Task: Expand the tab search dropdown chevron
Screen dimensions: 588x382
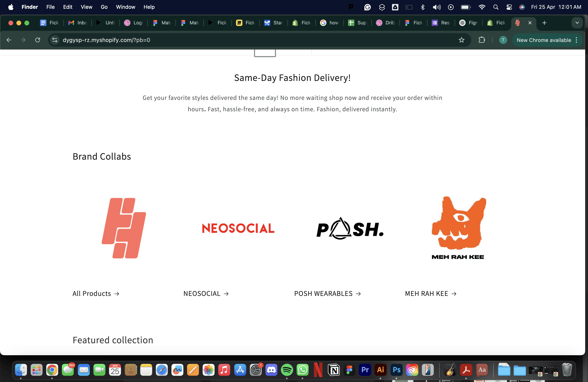Action: [x=577, y=23]
